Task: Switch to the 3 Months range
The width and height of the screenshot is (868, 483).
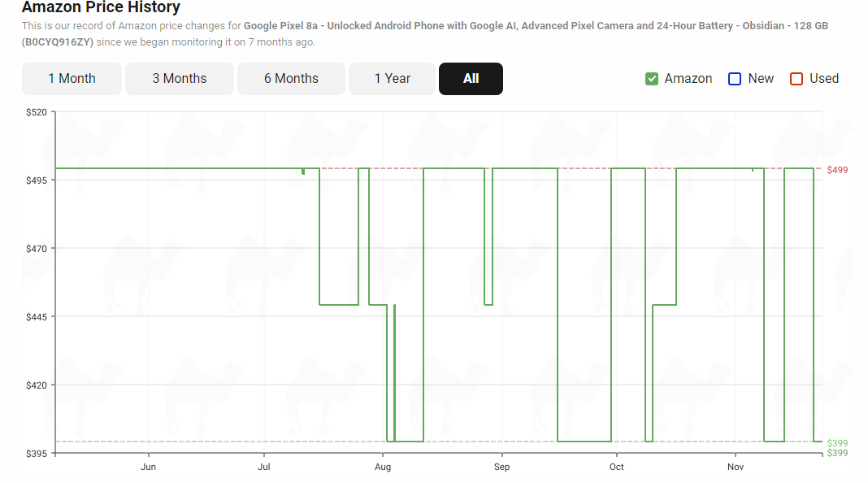Action: coord(180,79)
